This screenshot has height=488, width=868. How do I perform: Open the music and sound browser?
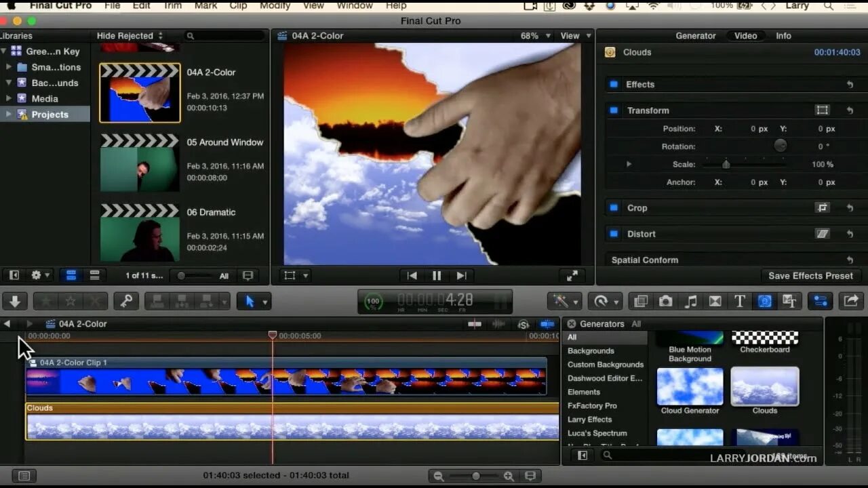coord(690,302)
